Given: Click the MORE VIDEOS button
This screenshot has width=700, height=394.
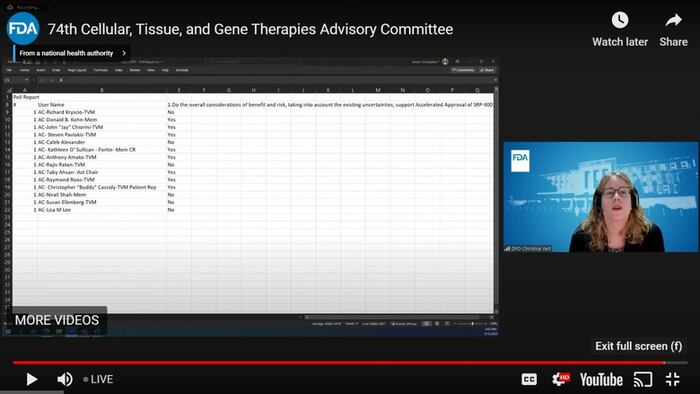Looking at the screenshot, I should coord(57,320).
